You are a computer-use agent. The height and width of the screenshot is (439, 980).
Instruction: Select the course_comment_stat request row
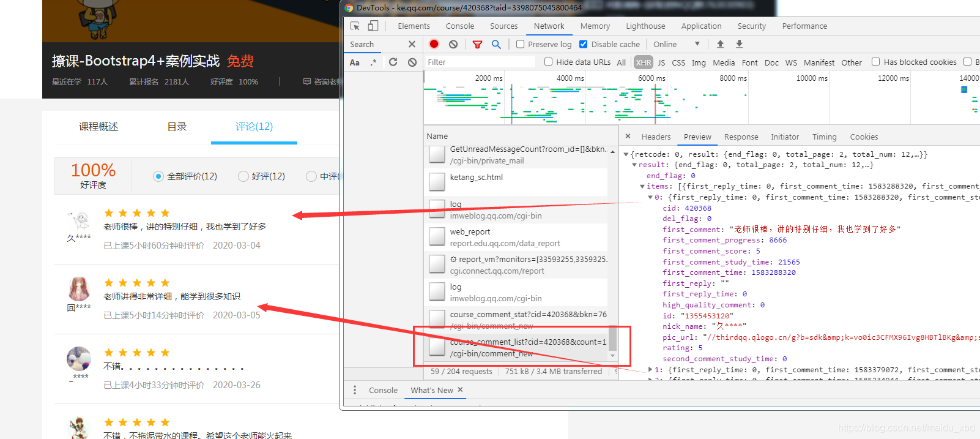point(516,320)
